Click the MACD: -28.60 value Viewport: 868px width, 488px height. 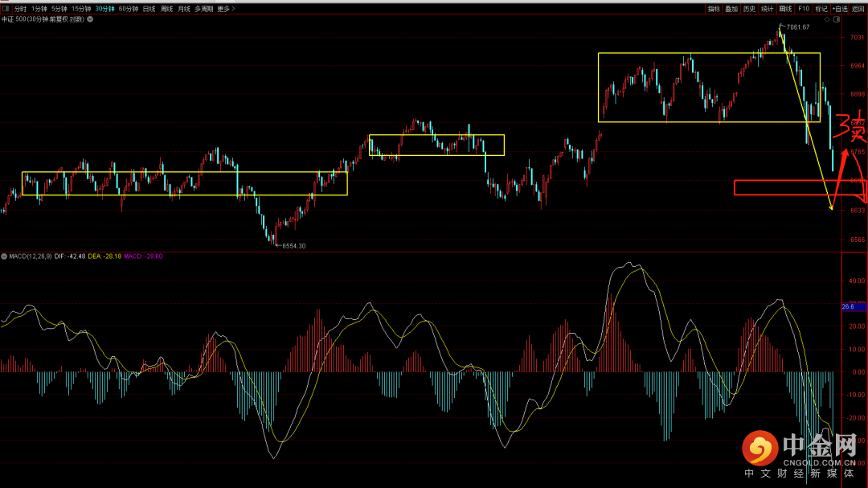pos(143,256)
